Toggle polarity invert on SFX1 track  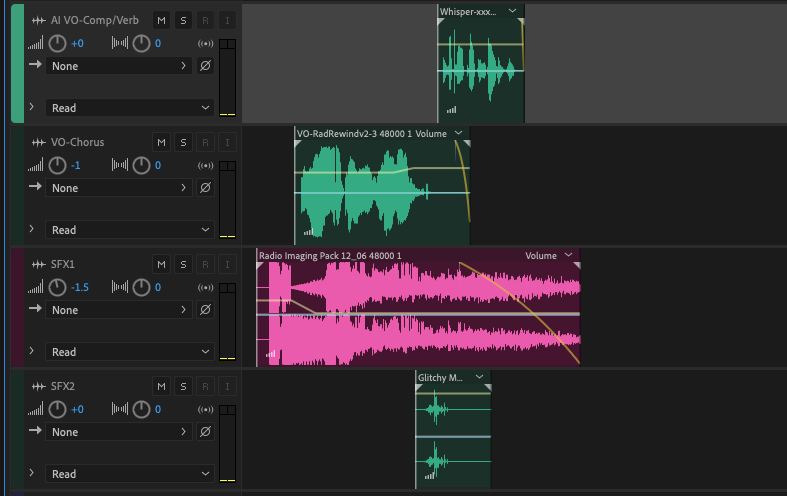[205, 310]
